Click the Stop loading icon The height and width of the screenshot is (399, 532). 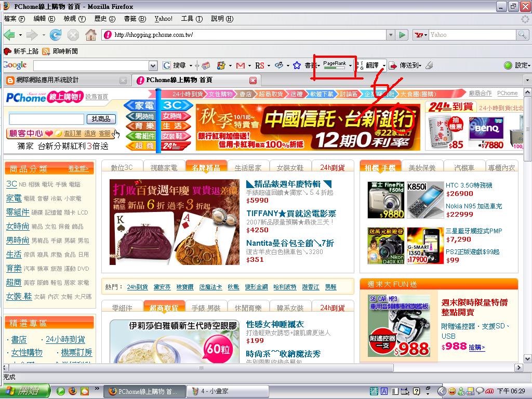pyautogui.click(x=73, y=35)
